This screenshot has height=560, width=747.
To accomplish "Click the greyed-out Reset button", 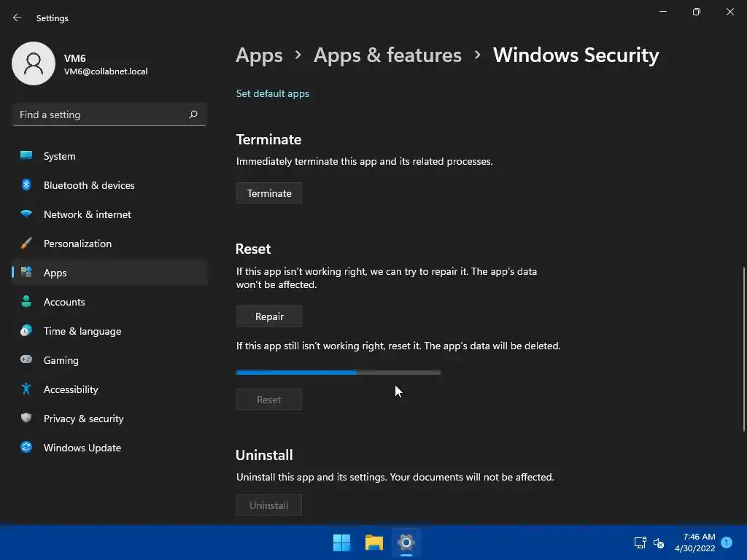I will pyautogui.click(x=269, y=399).
